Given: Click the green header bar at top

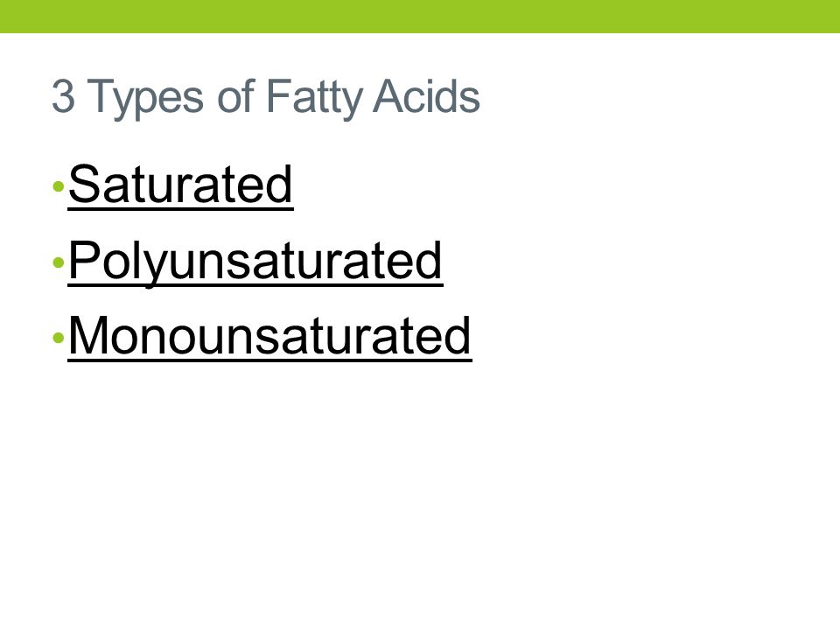Looking at the screenshot, I should coord(420,16).
